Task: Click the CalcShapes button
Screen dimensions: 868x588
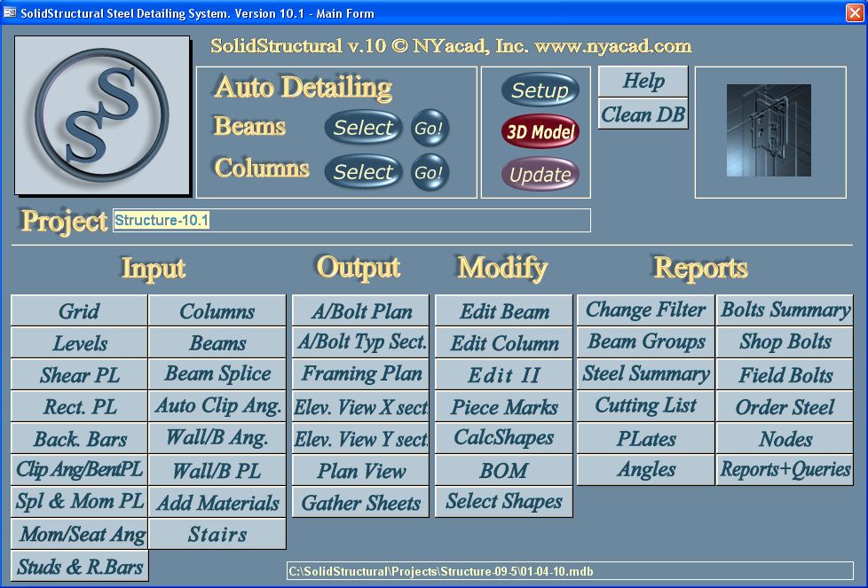Action: (504, 438)
